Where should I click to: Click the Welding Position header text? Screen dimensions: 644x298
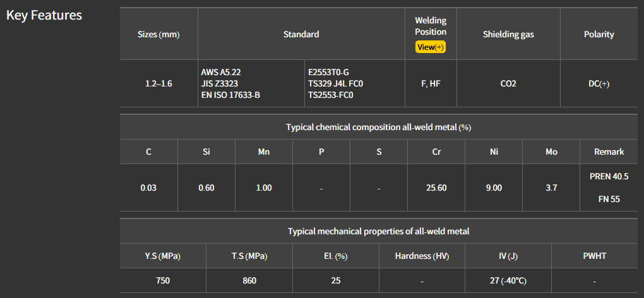pos(431,27)
